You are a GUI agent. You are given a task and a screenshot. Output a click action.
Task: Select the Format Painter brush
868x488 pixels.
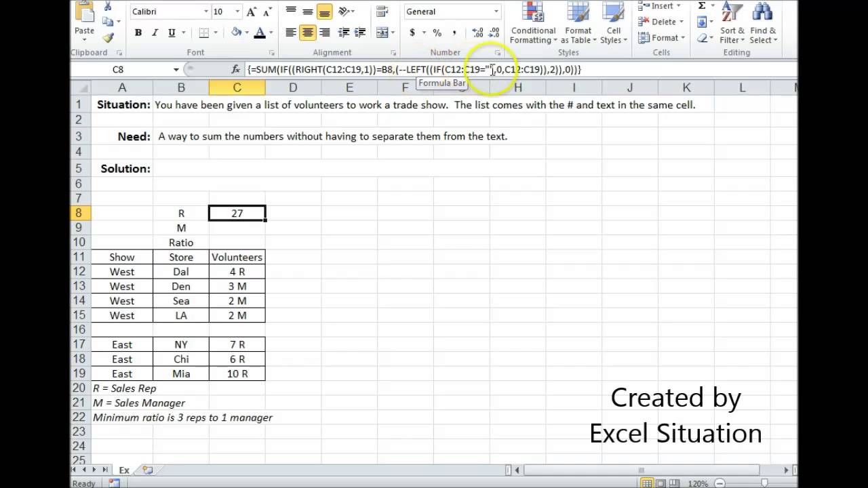tap(108, 37)
